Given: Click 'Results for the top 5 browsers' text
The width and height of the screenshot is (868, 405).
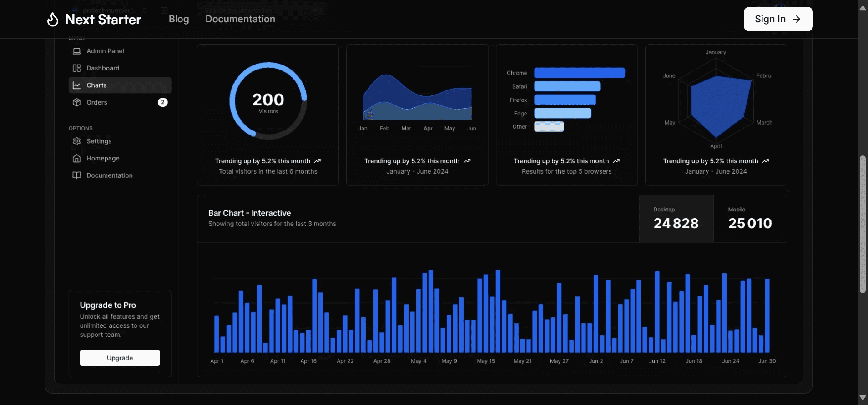Looking at the screenshot, I should click(x=566, y=171).
